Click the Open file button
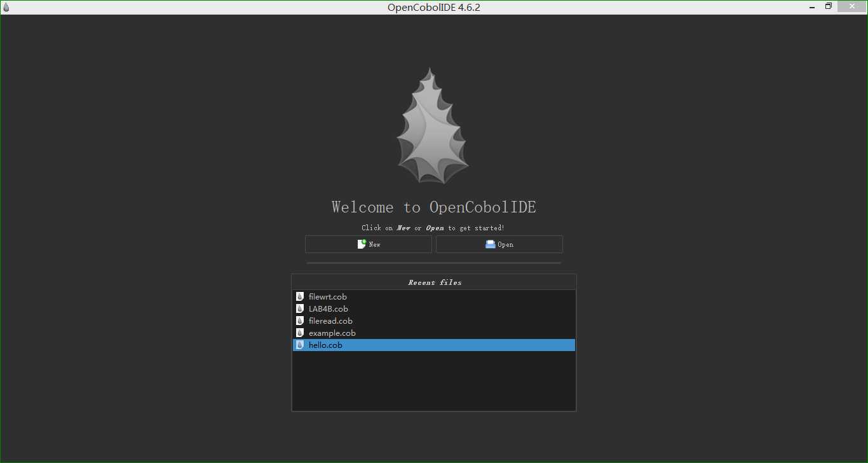 coord(499,244)
